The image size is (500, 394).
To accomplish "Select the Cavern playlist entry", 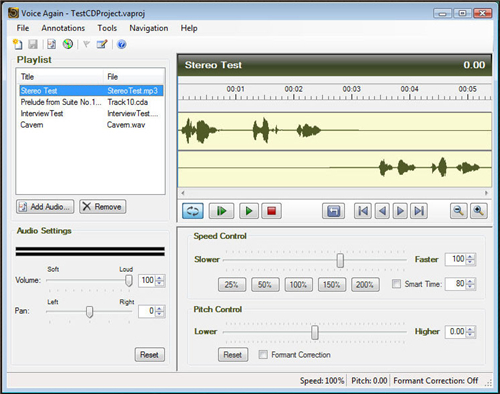I will (91, 125).
